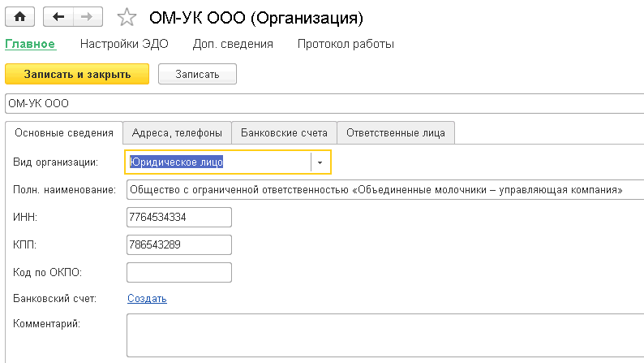Navigate forward with the right arrow

tap(88, 17)
